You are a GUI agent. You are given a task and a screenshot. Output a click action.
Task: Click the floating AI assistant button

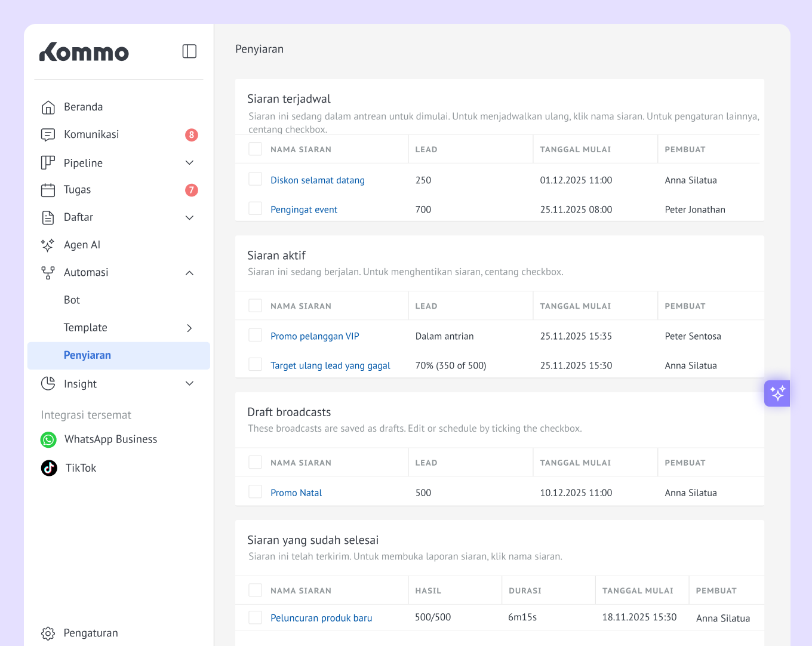pos(777,393)
